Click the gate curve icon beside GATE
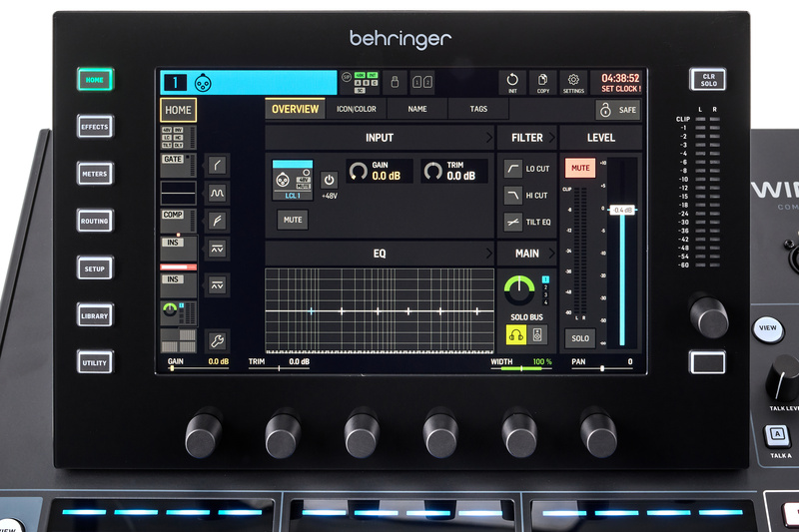 [x=217, y=165]
